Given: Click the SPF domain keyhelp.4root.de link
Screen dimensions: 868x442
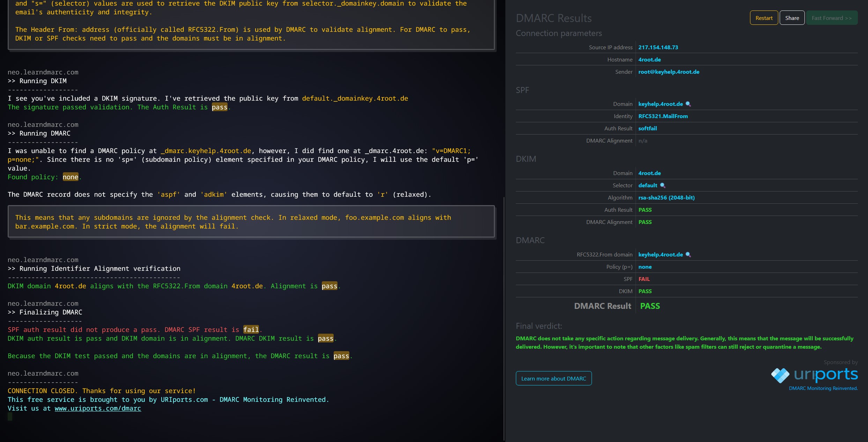Looking at the screenshot, I should click(x=660, y=104).
